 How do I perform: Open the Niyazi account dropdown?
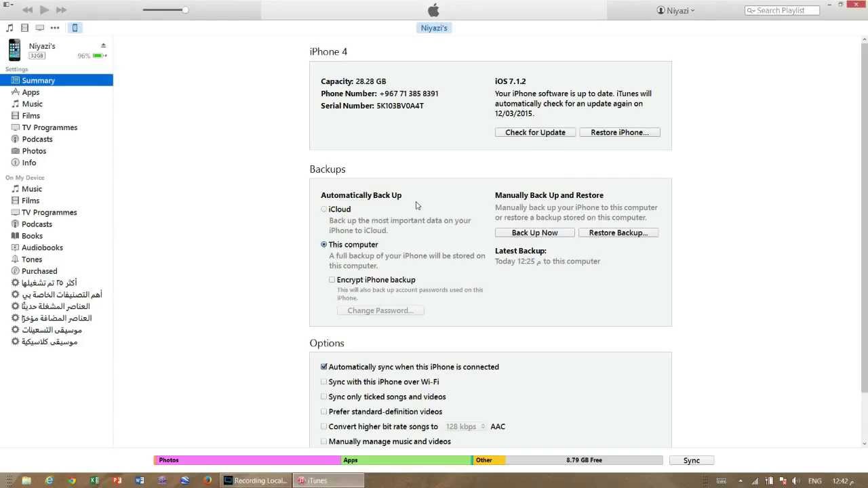pyautogui.click(x=676, y=10)
